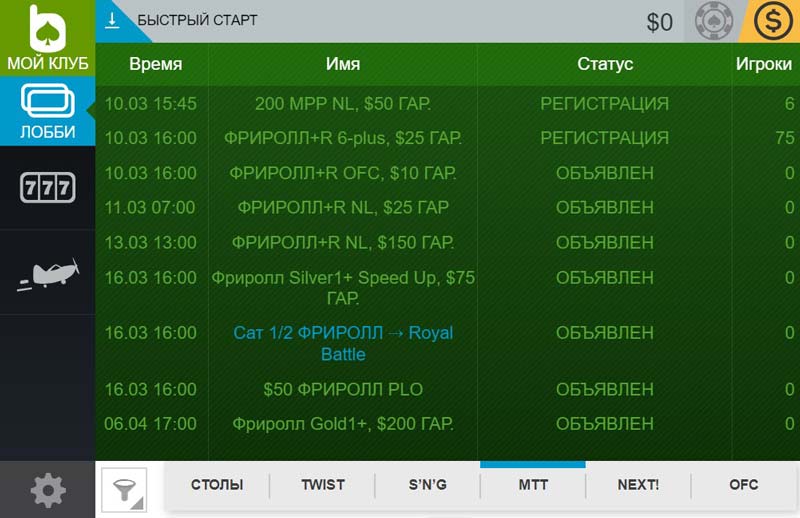Image resolution: width=800 pixels, height=518 pixels.
Task: Click the 13.03 13:00 time cell
Action: (151, 242)
